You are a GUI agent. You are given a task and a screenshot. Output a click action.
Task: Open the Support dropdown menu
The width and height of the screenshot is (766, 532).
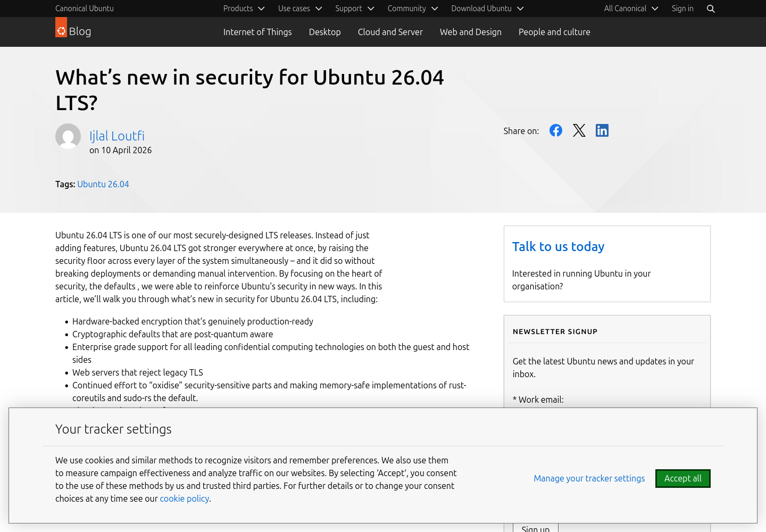coord(355,9)
